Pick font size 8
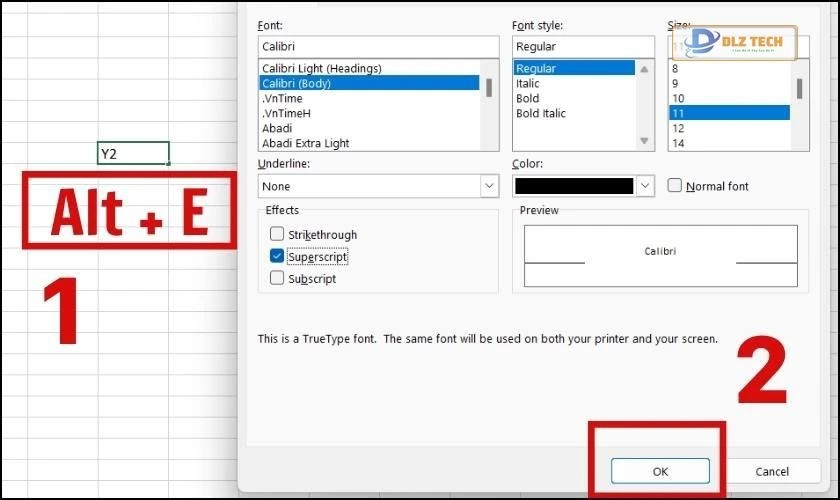 point(676,68)
